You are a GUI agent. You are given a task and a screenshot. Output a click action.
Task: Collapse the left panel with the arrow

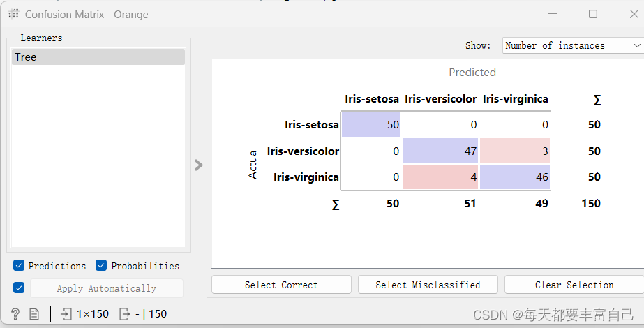(x=199, y=165)
